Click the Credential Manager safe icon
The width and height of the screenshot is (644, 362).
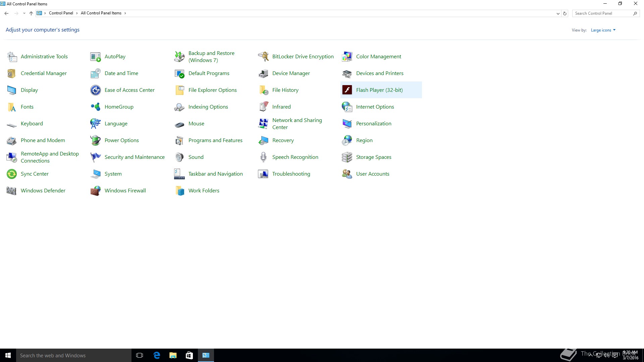[12, 73]
